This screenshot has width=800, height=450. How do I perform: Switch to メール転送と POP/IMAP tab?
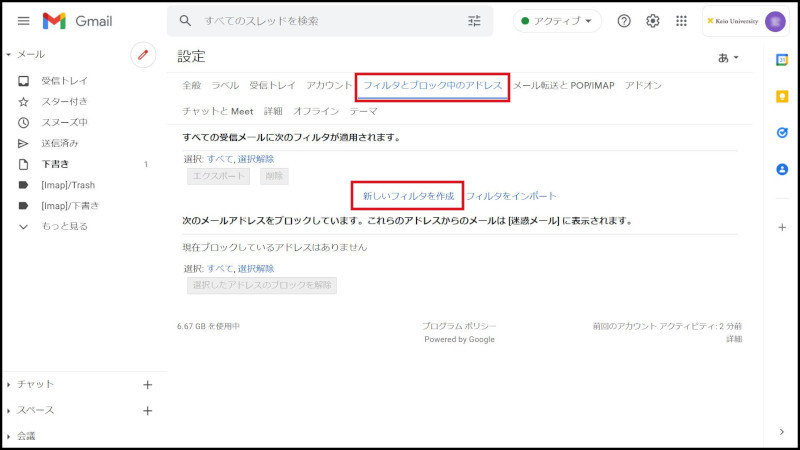[x=563, y=86]
